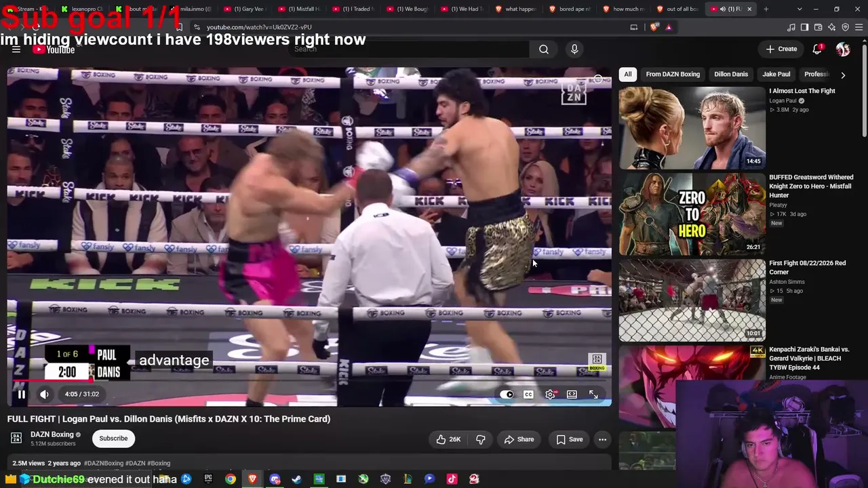
Task: Open Steam from the taskbar
Action: pyautogui.click(x=296, y=479)
